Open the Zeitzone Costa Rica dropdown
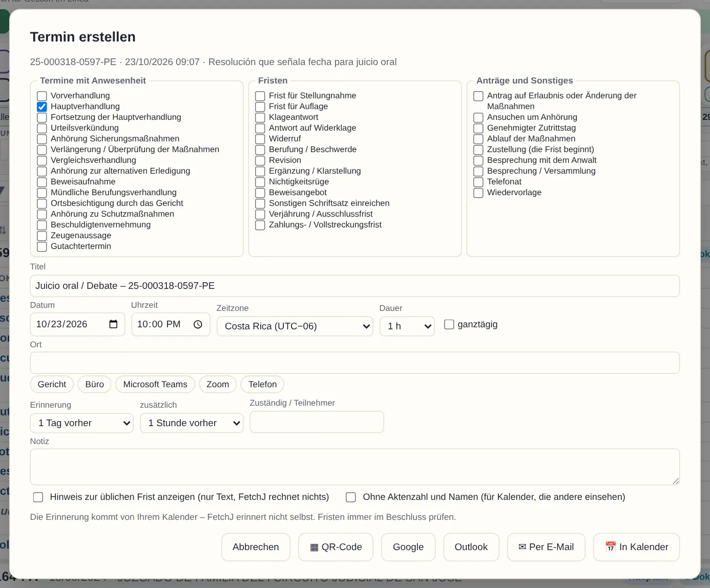 click(x=295, y=326)
